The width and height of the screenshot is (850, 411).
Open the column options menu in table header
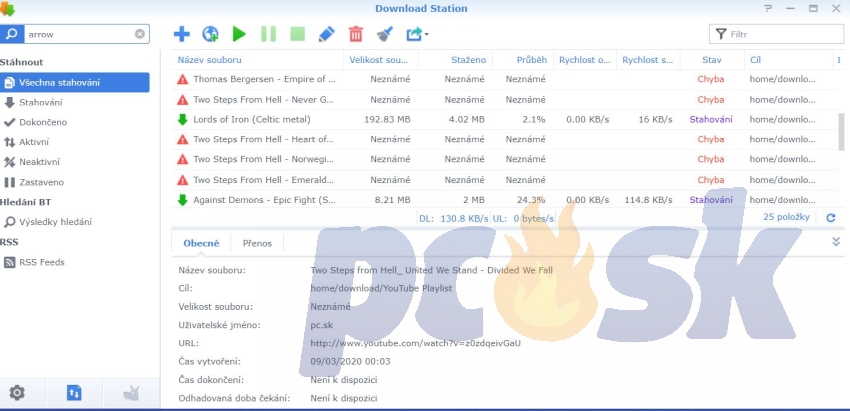[838, 60]
